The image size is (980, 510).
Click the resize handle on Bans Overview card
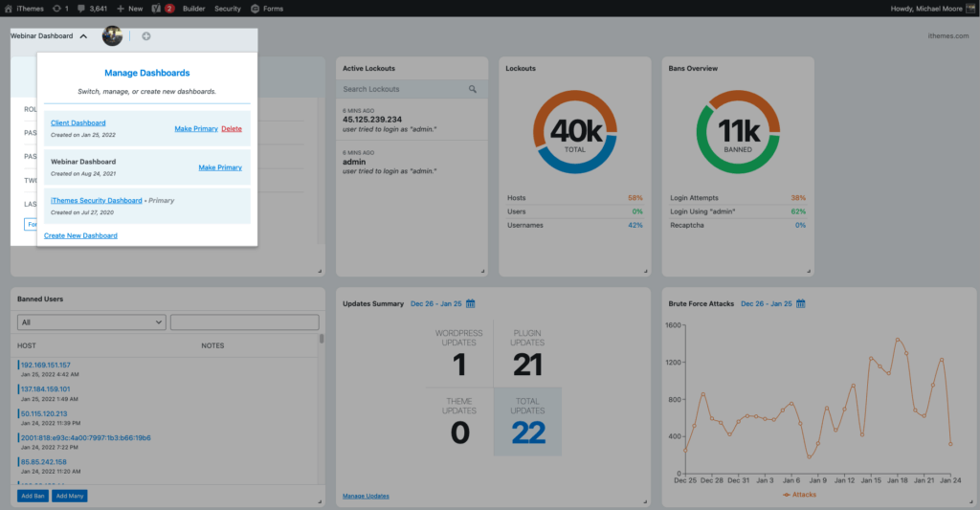809,271
